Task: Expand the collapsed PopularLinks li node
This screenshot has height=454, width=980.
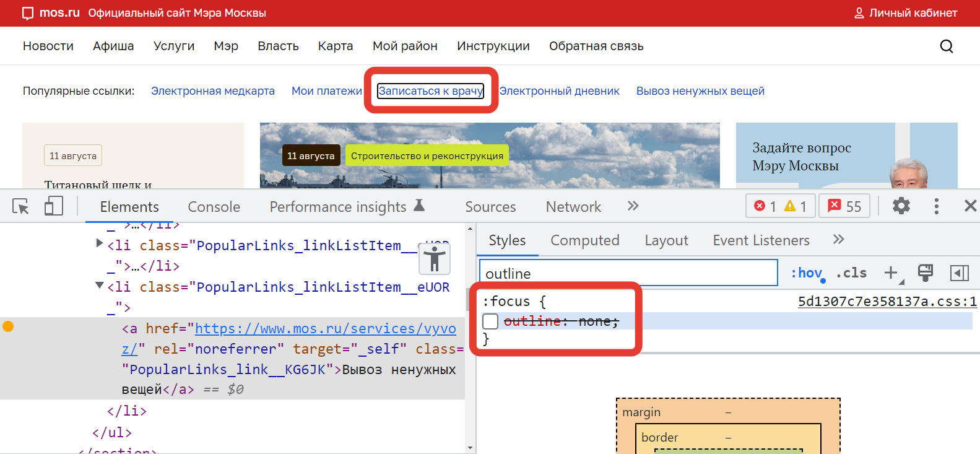Action: pyautogui.click(x=100, y=243)
